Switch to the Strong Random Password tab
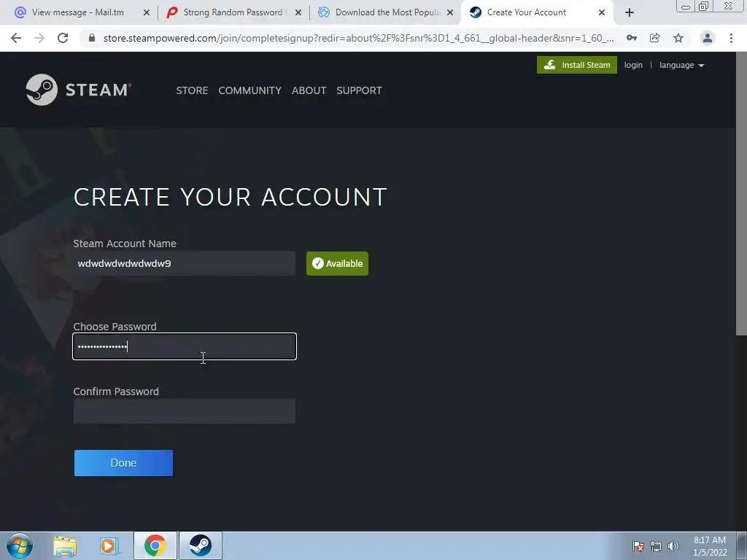747x560 pixels. coord(233,12)
